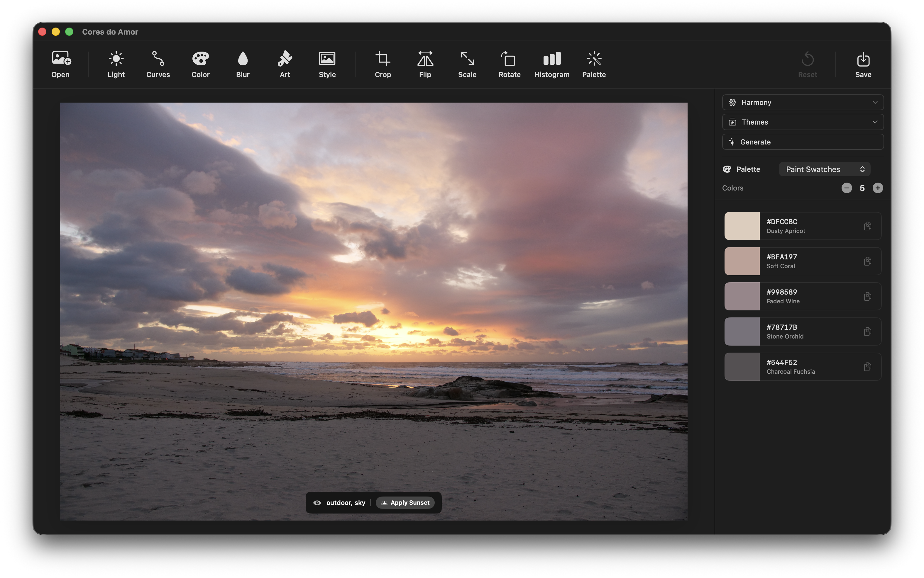The image size is (924, 578).
Task: Toggle the Art effect tool
Action: pos(285,64)
